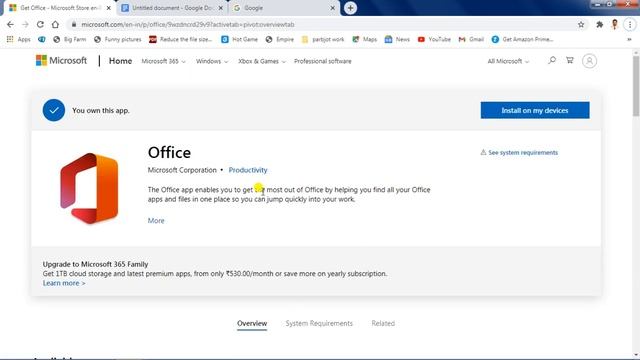Open the Chrome profile avatar icon
This screenshot has width=640, height=360.
(615, 24)
